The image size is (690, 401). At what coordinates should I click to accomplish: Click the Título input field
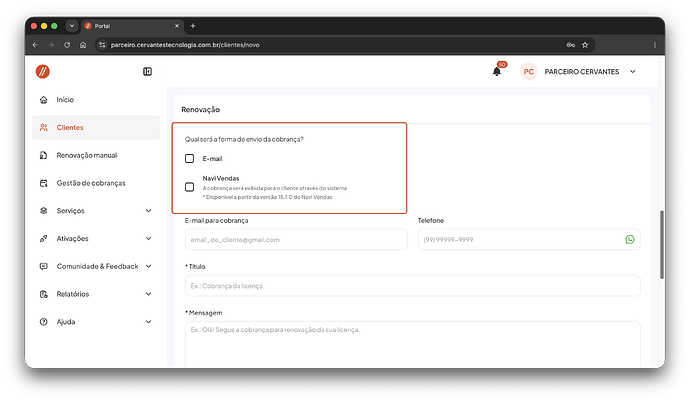pyautogui.click(x=413, y=286)
